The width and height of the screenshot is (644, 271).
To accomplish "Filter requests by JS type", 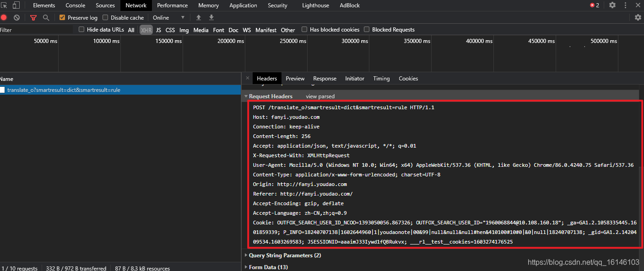I will coord(158,30).
